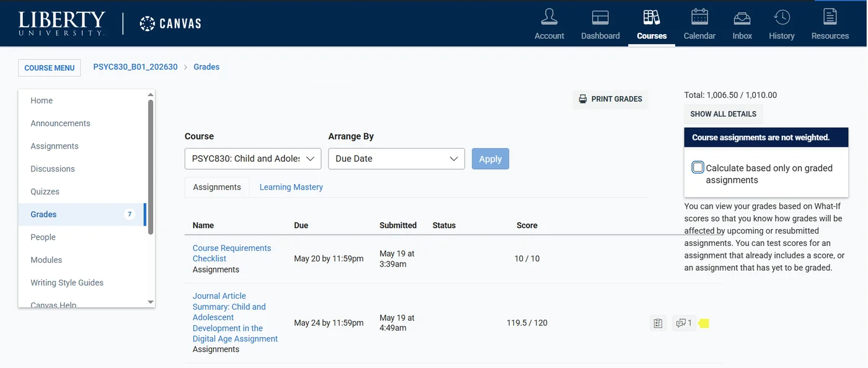The image size is (868, 368).
Task: Switch to the Assignments tab
Action: [217, 187]
